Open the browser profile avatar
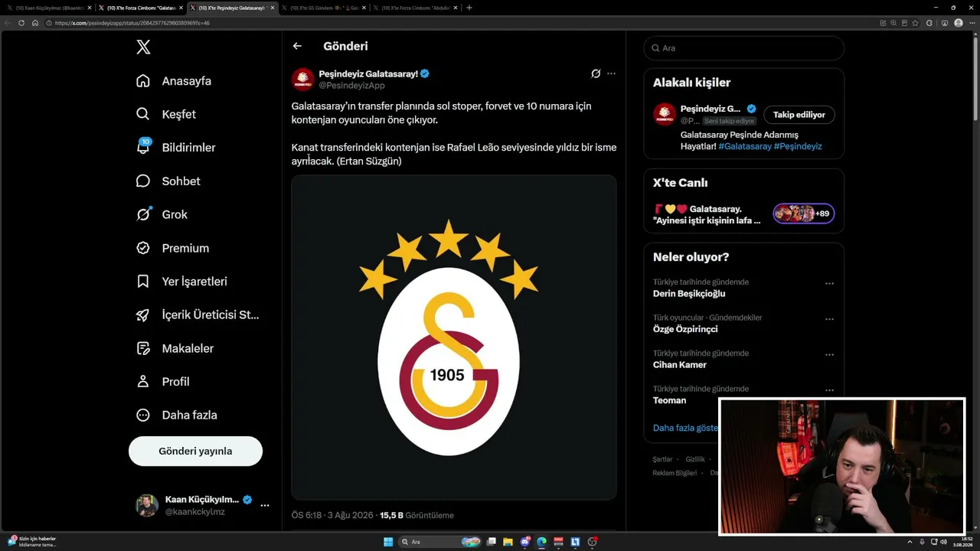 tap(959, 23)
